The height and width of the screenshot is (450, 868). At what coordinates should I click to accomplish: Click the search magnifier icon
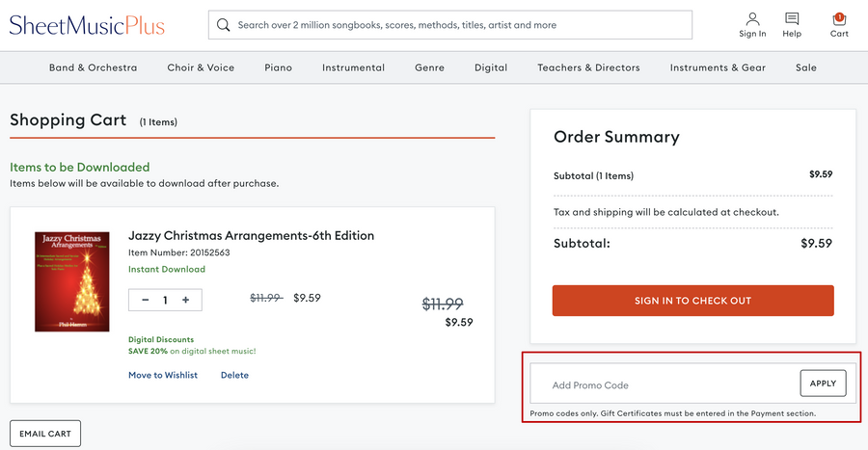(x=224, y=25)
